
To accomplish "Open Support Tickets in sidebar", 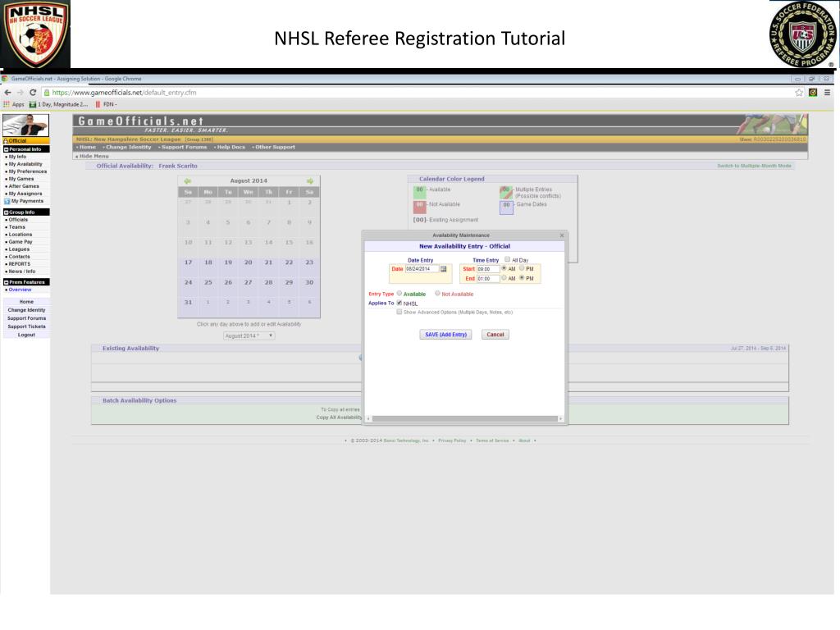I will (x=26, y=326).
